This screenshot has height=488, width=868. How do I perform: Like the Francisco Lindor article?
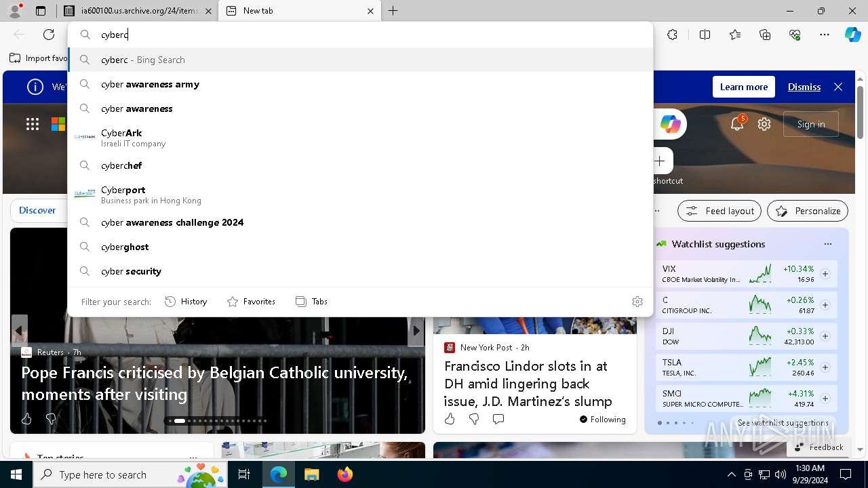pyautogui.click(x=450, y=420)
